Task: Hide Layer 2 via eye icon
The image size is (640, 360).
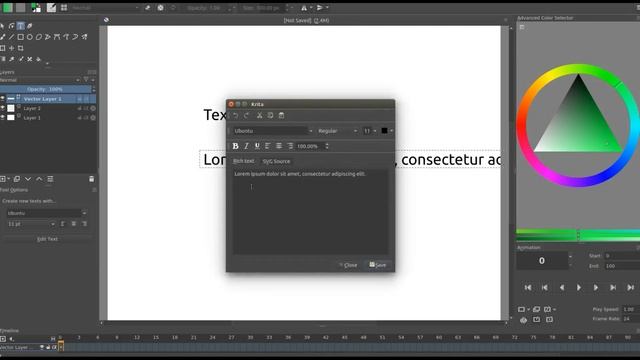Action: click(2, 108)
